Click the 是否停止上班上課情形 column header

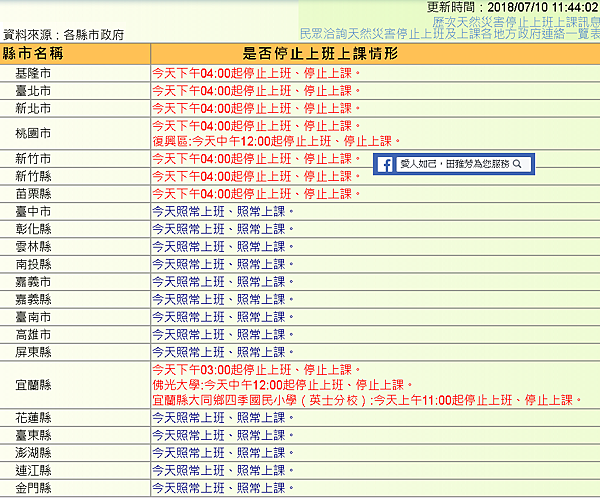coord(320,54)
